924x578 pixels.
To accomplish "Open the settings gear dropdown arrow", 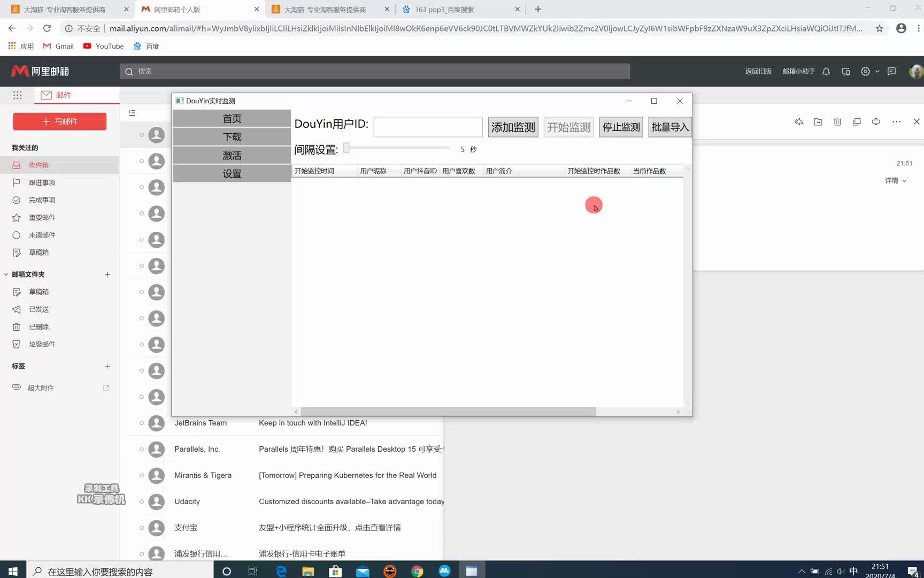I will [877, 71].
